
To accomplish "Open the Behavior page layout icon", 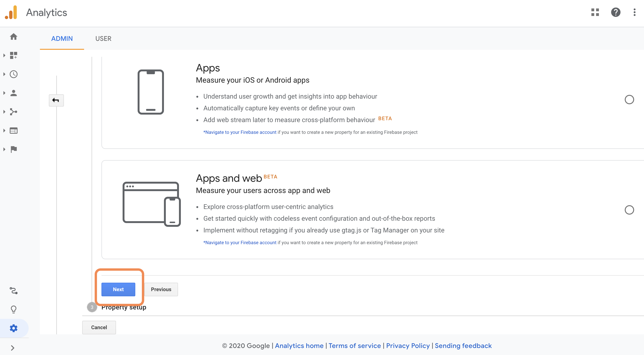I will tap(13, 131).
